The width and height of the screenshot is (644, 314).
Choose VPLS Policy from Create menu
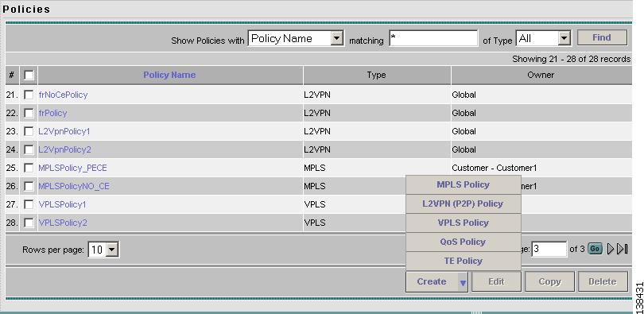click(x=464, y=223)
